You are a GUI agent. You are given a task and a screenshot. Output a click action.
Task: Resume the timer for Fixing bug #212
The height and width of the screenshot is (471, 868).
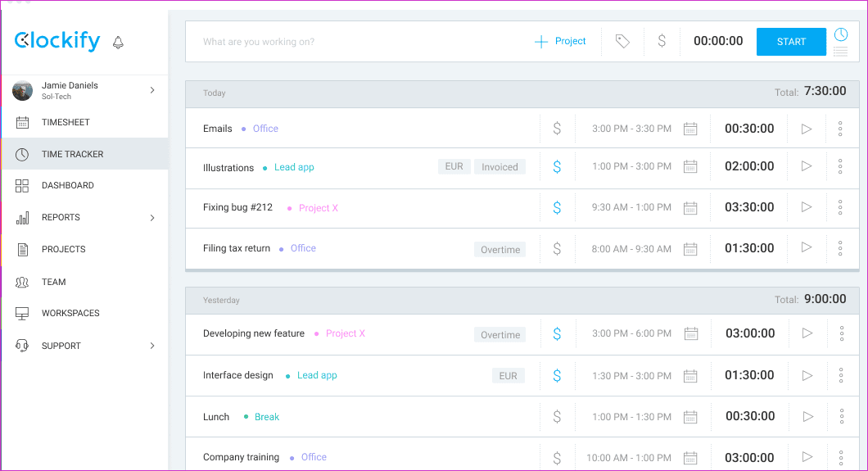pyautogui.click(x=807, y=207)
